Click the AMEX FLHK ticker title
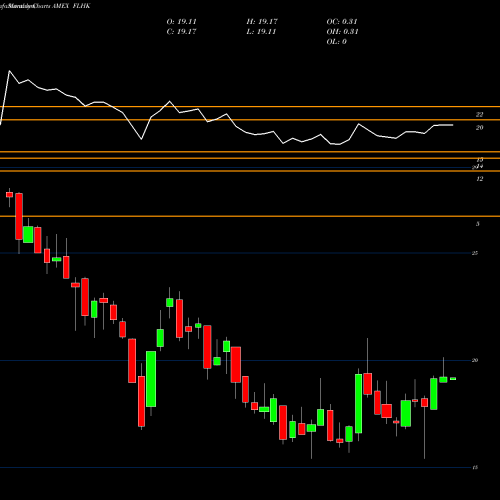Image resolution: width=500 pixels, height=500 pixels. (71, 6)
